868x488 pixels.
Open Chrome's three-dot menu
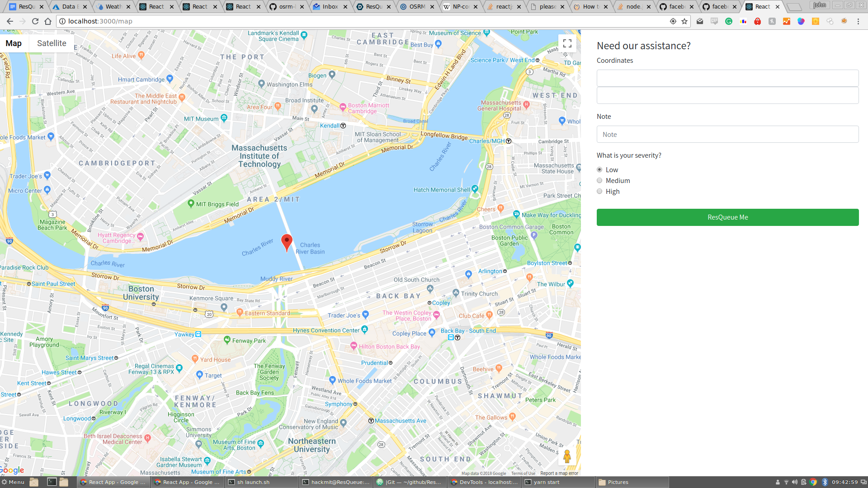(858, 21)
